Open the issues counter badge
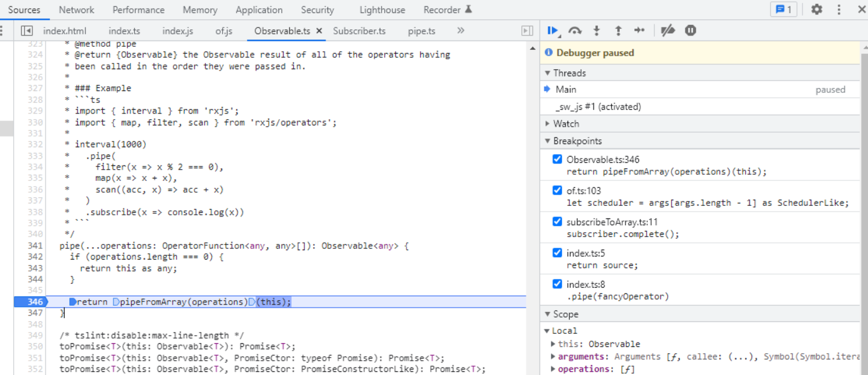This screenshot has height=375, width=868. pyautogui.click(x=783, y=9)
